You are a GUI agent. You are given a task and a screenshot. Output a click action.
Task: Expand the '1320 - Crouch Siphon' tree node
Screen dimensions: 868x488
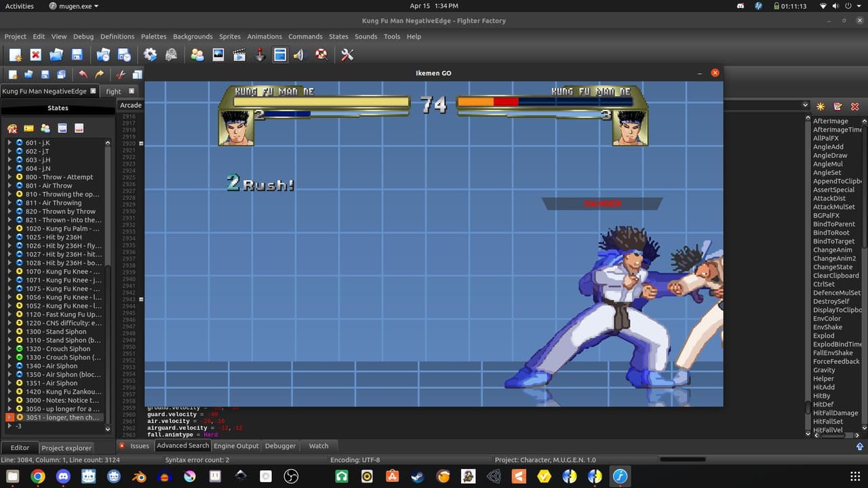coord(9,348)
